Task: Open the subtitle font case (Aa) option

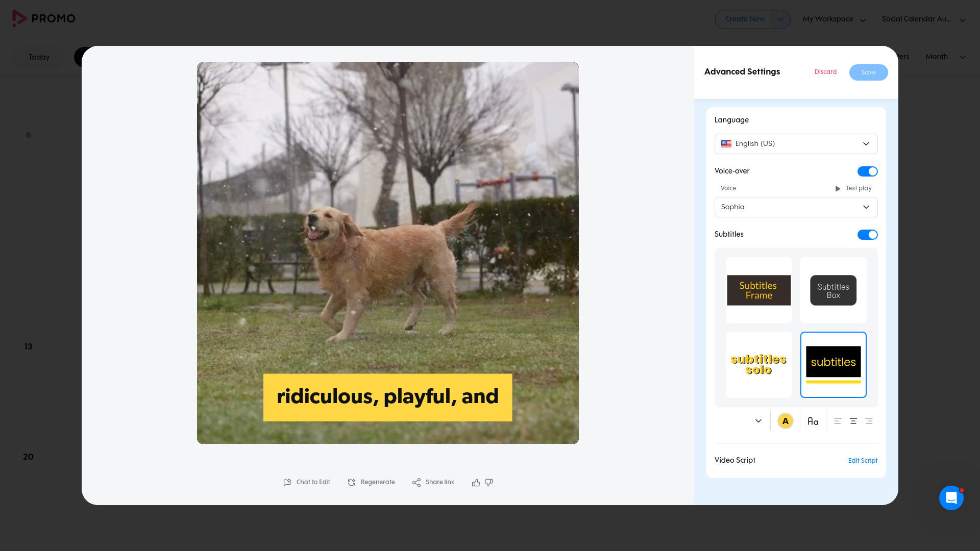Action: click(x=813, y=421)
